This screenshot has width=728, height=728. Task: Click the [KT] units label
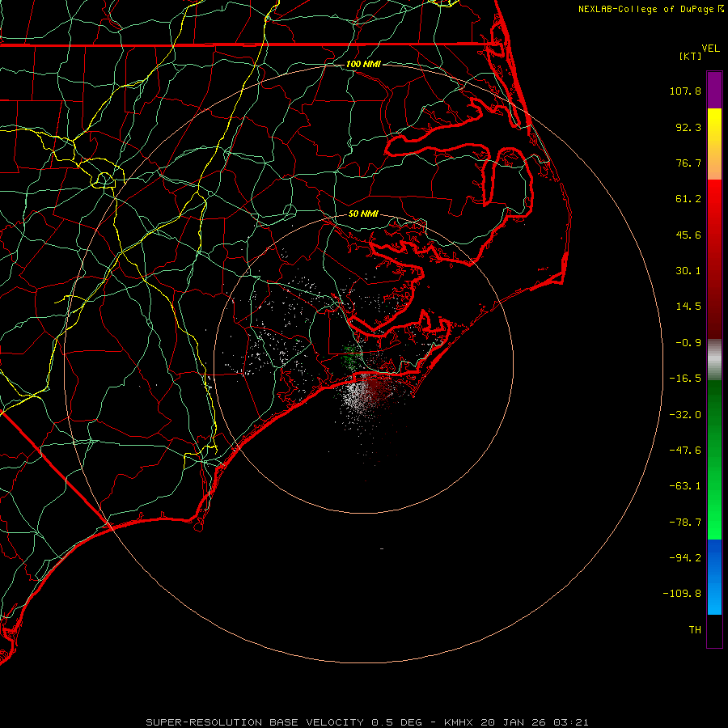pyautogui.click(x=691, y=56)
